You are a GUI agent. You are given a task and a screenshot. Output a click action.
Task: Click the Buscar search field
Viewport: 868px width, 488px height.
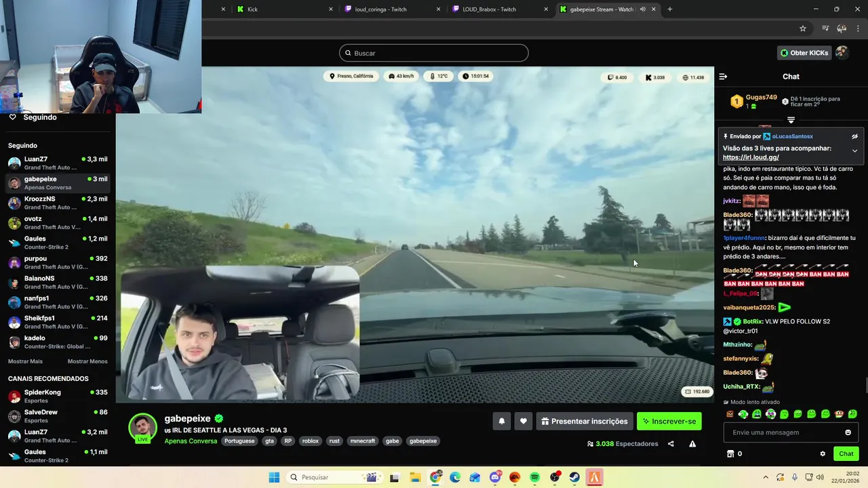tap(434, 53)
